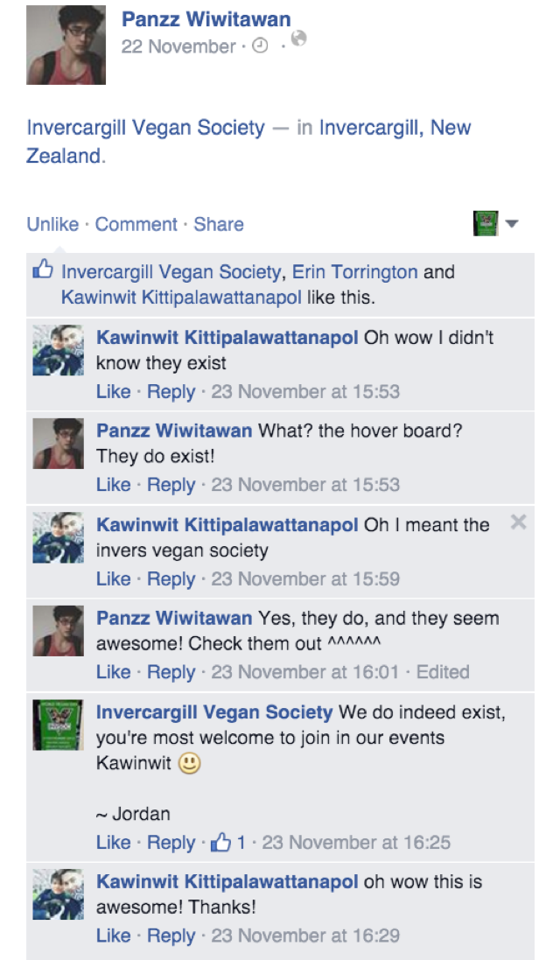The width and height of the screenshot is (560, 960).
Task: Share the post
Action: click(x=219, y=224)
